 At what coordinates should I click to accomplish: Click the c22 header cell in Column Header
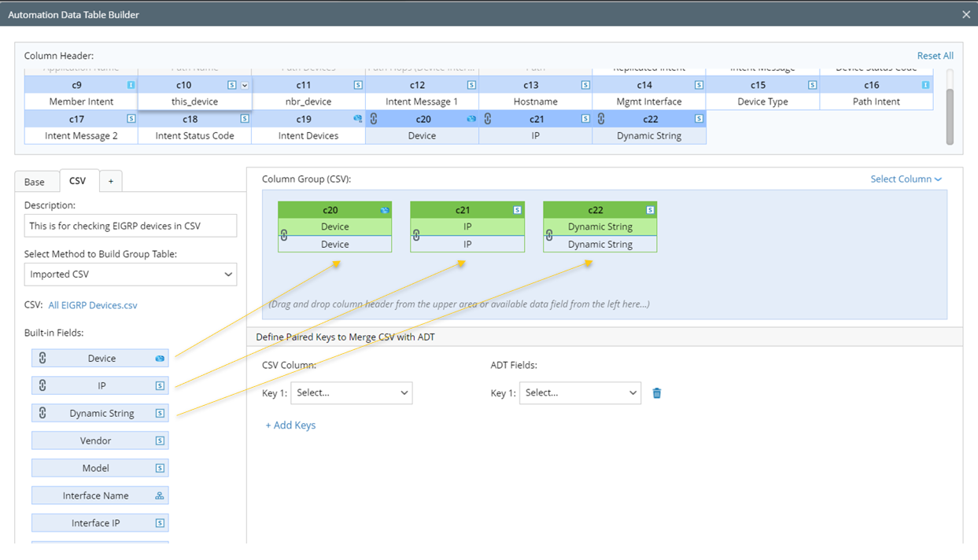pyautogui.click(x=650, y=119)
